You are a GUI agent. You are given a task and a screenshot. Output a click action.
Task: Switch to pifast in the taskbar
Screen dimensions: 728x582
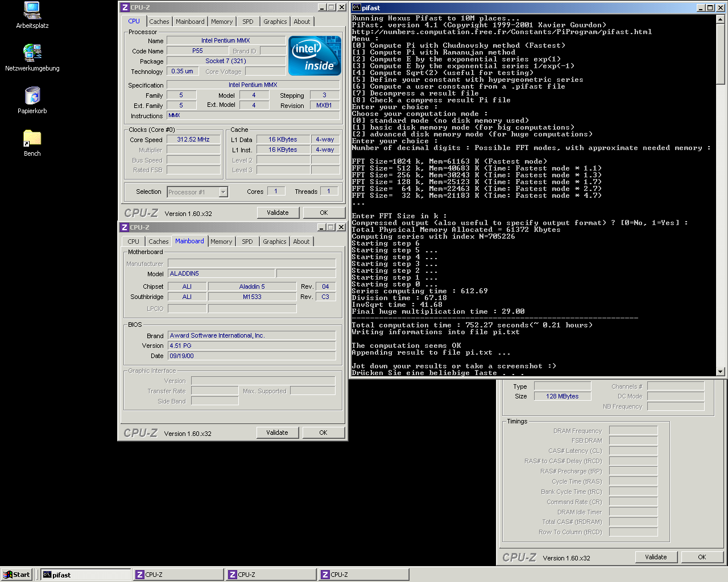pos(86,575)
